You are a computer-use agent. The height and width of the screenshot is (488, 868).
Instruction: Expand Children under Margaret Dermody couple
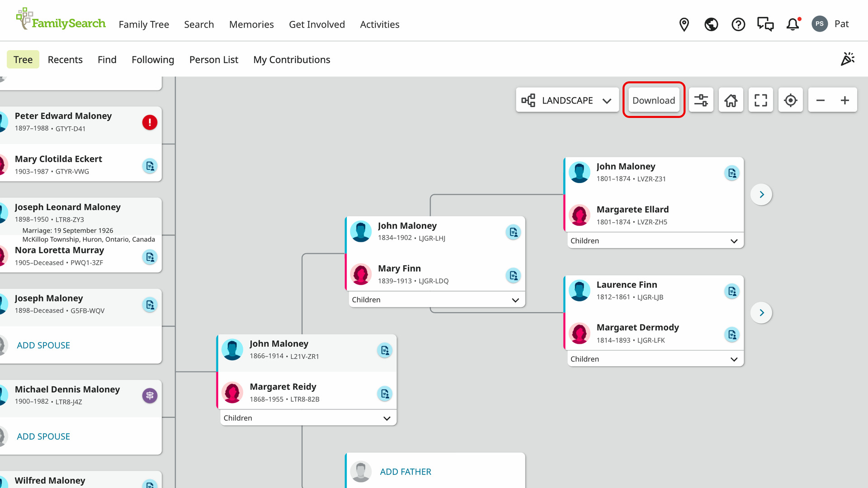656,359
